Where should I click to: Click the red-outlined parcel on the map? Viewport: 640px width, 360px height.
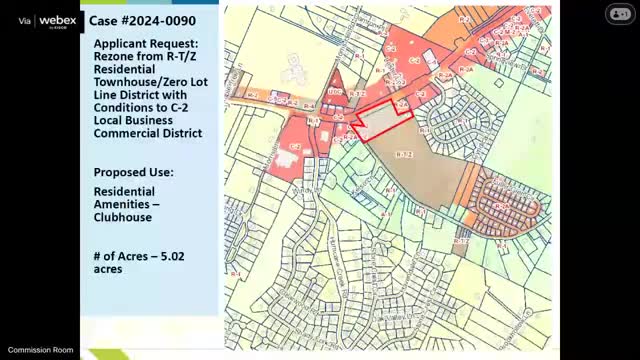382,122
